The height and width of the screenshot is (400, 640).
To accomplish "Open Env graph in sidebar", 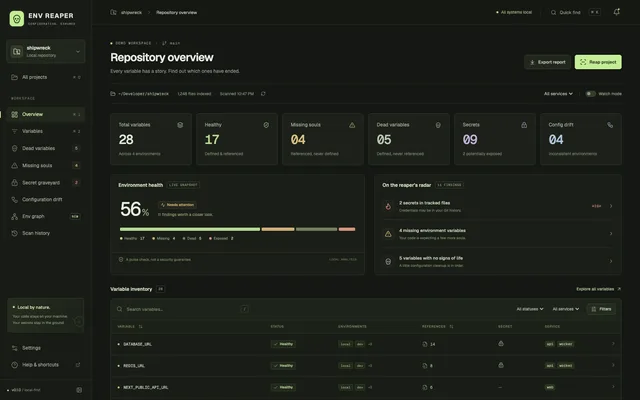I will click(45, 216).
